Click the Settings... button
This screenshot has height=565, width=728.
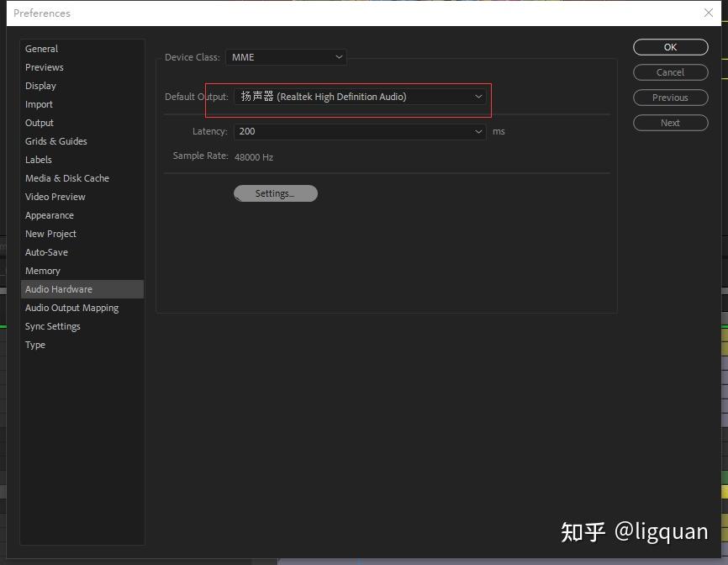point(275,193)
